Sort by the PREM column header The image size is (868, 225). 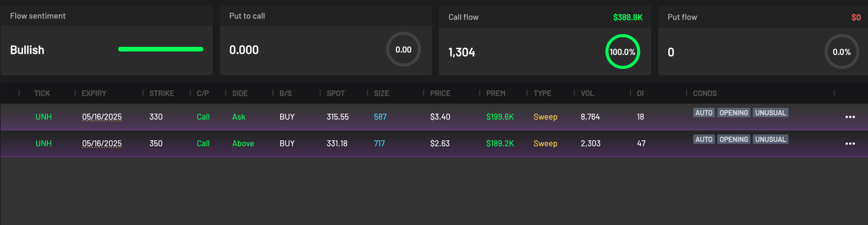(496, 94)
